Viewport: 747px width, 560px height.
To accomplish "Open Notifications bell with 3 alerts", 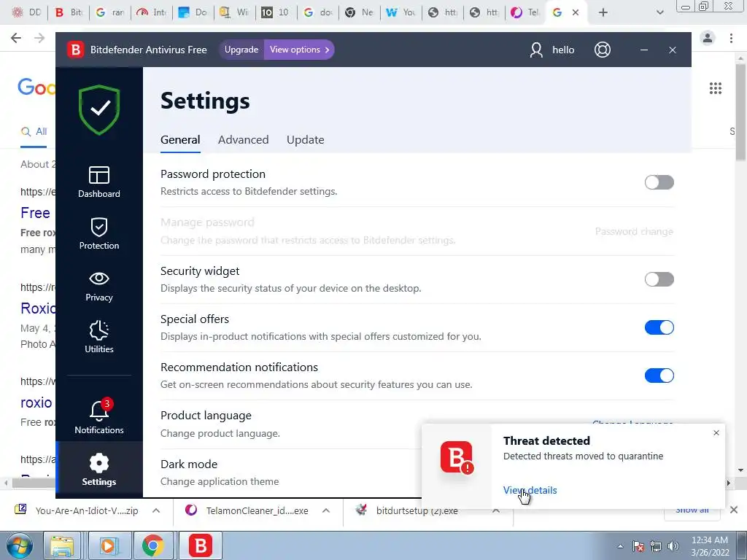I will click(99, 416).
